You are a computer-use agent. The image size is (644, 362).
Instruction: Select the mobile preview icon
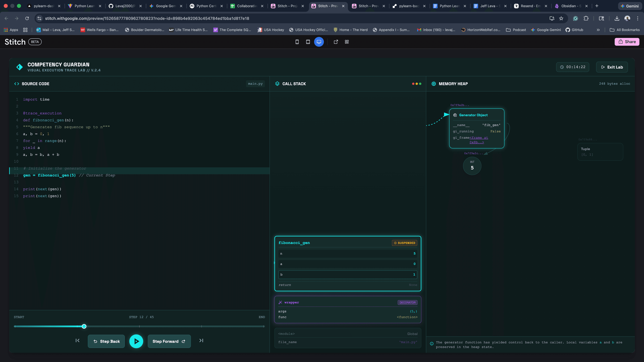click(x=297, y=42)
